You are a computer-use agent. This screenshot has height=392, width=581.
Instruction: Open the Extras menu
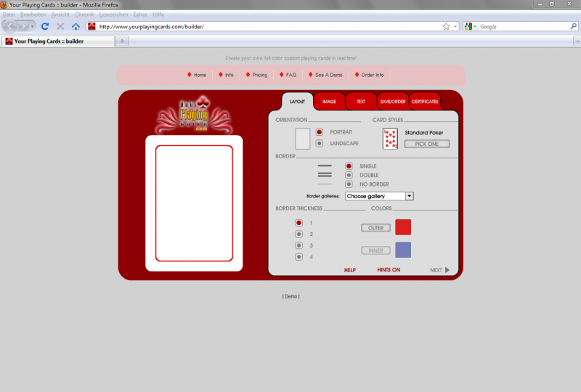140,15
